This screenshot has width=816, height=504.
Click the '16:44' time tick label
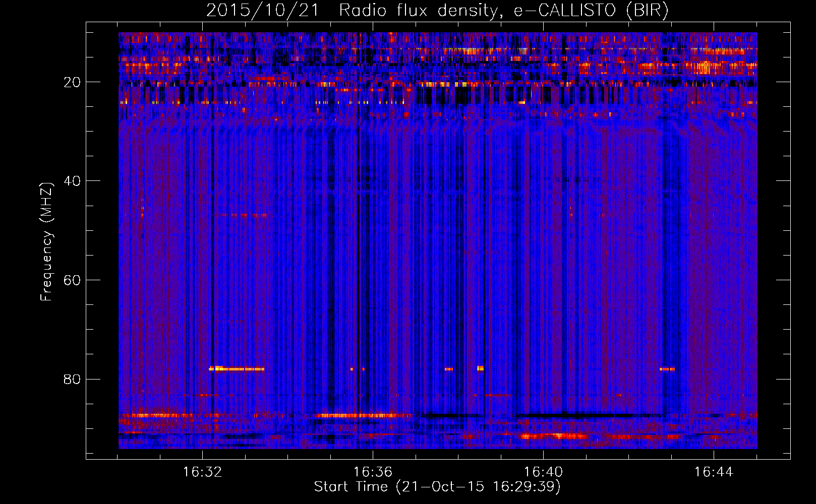click(714, 472)
